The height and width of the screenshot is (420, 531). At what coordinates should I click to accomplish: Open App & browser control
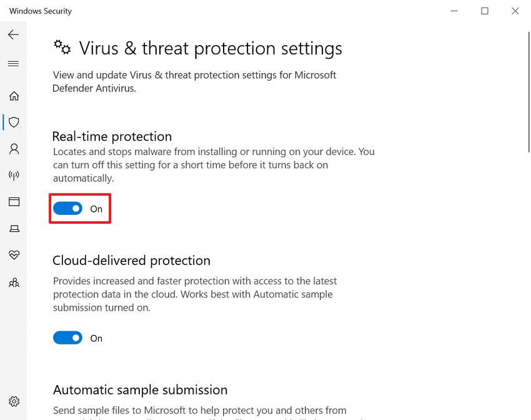[14, 202]
